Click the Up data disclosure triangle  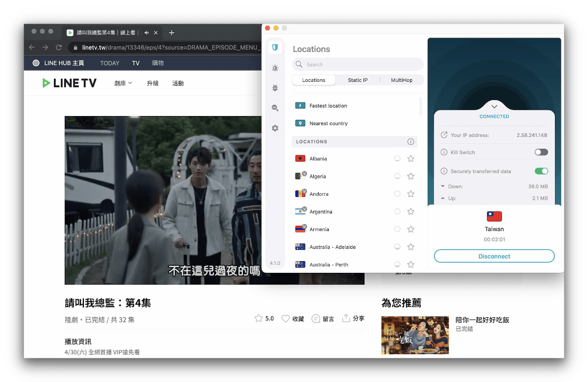click(x=443, y=198)
